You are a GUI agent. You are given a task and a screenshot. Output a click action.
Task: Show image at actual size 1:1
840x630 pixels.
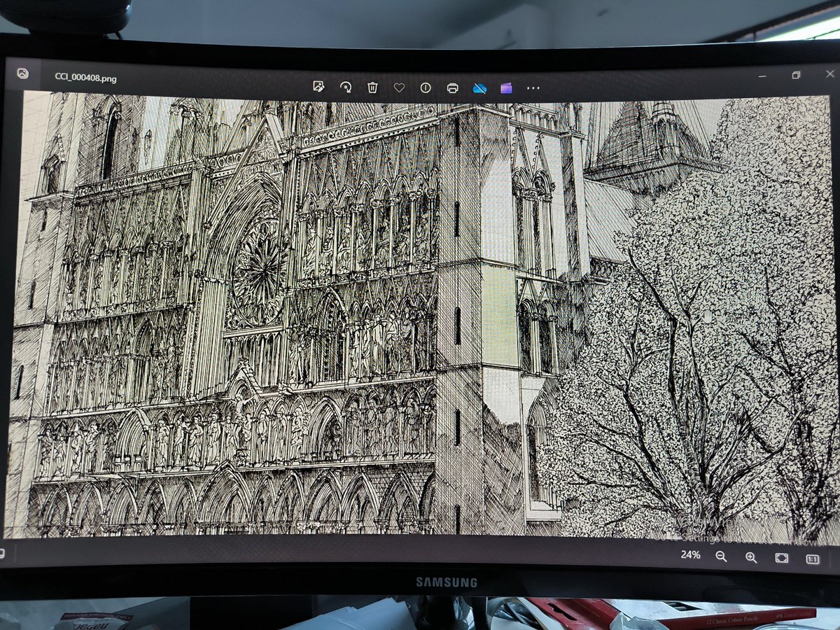pyautogui.click(x=812, y=559)
